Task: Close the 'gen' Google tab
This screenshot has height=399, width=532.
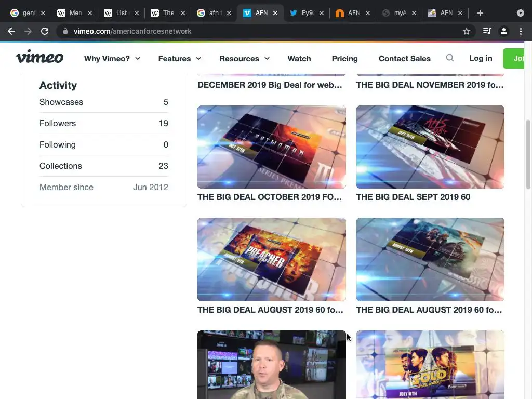Action: (x=43, y=13)
